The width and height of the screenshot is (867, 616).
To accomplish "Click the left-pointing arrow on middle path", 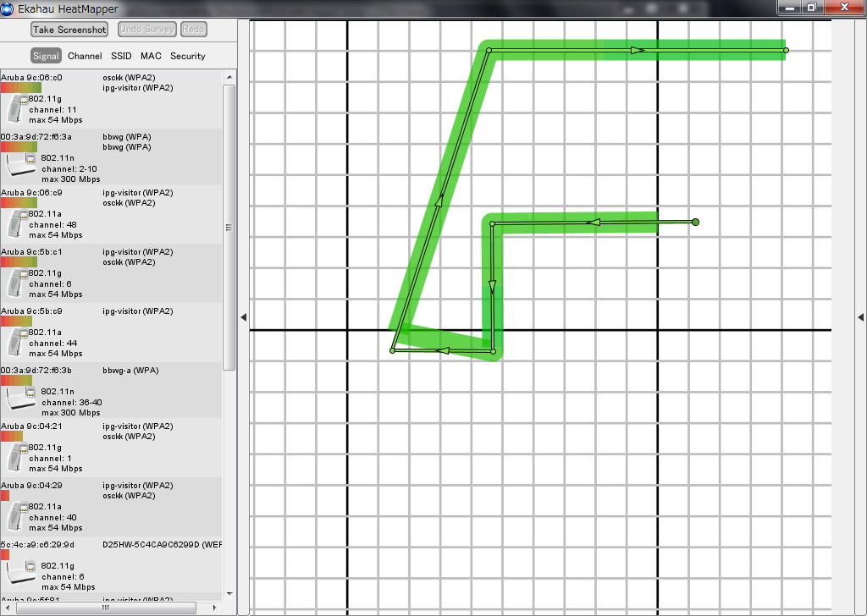I will tap(593, 223).
